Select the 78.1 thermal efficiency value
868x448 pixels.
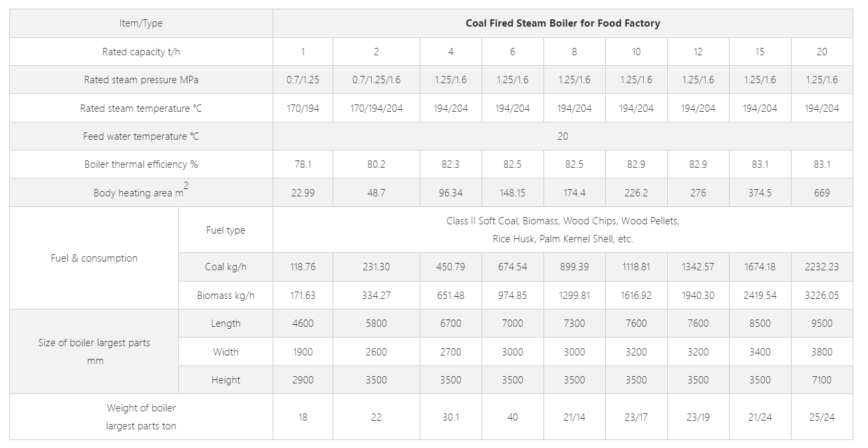[303, 164]
